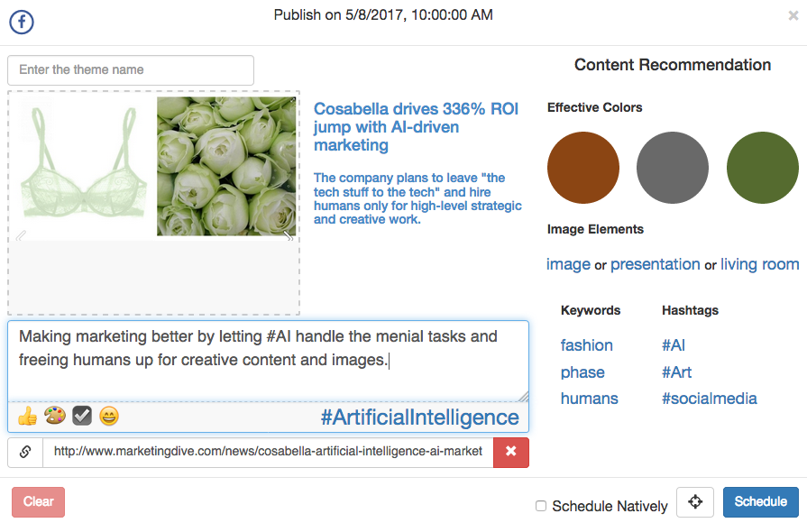Click the link chain icon
The height and width of the screenshot is (532, 807).
pos(25,452)
